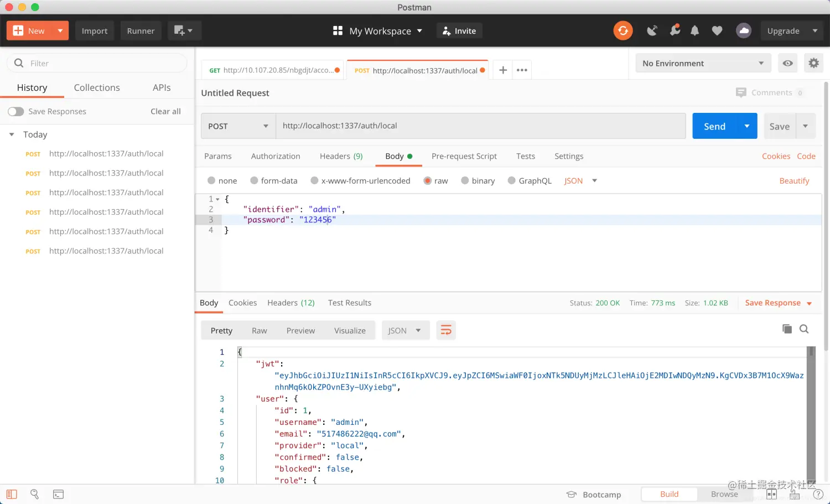Open the wrench settings icon in header
Image resolution: width=830 pixels, height=504 pixels.
pyautogui.click(x=675, y=30)
